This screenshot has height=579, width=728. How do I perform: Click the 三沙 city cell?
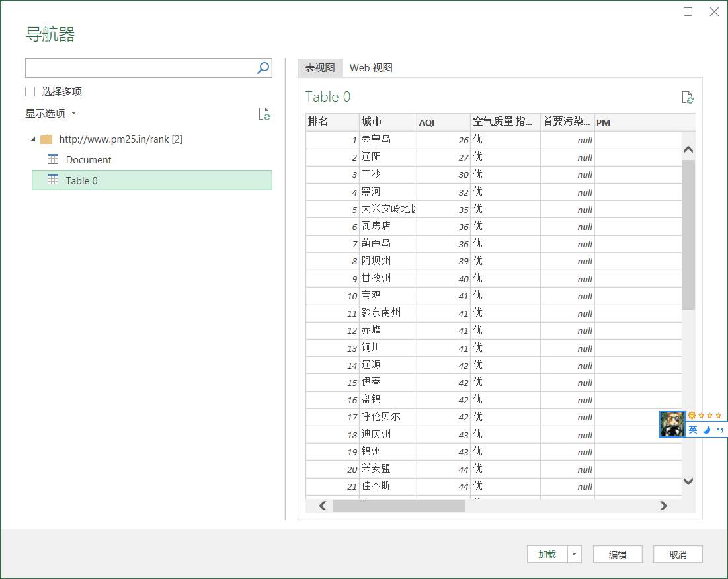pos(387,174)
